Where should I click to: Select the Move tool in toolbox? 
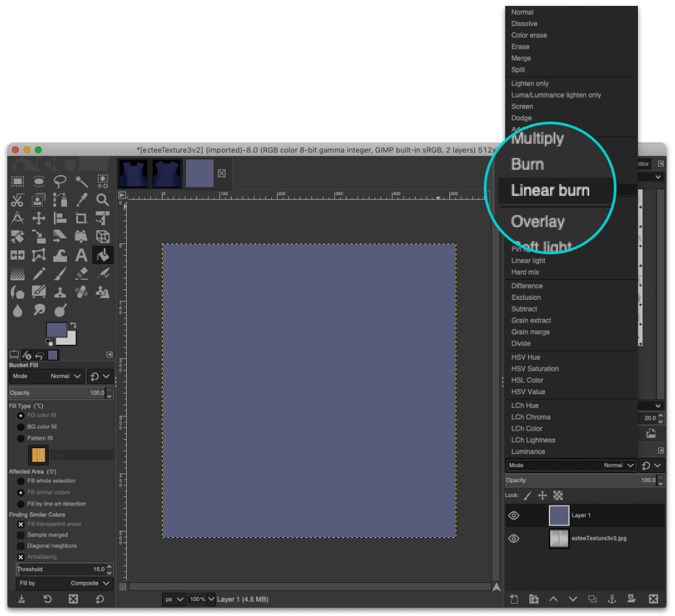(x=39, y=219)
